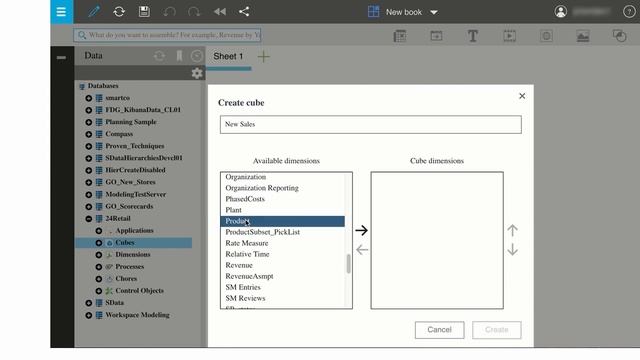Viewport: 640px width, 360px height.
Task: Add dimension with right arrow button
Action: tap(361, 231)
